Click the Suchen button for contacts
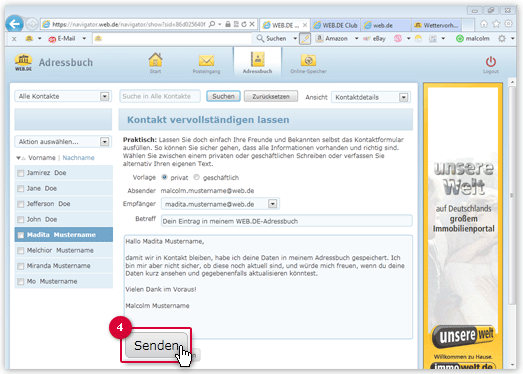Image resolution: width=523 pixels, height=374 pixels. pyautogui.click(x=223, y=96)
